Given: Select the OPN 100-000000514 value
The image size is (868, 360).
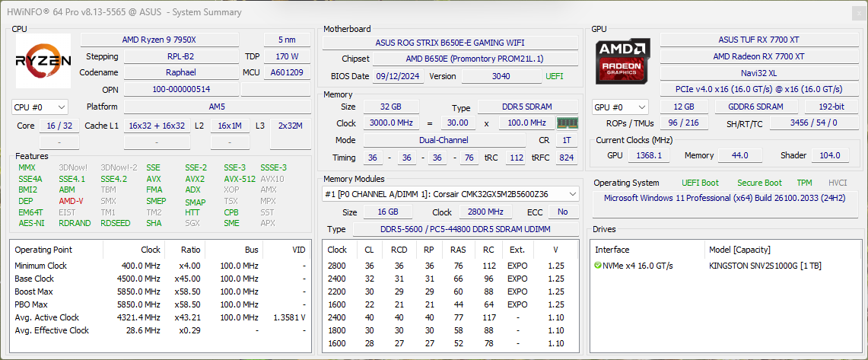Looking at the screenshot, I should (x=181, y=89).
